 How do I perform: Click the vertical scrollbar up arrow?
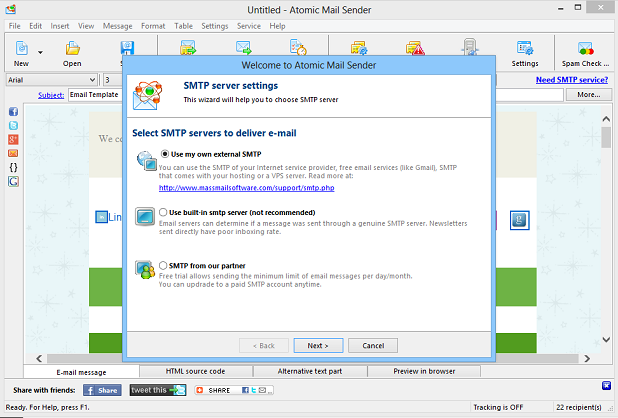tap(606, 119)
